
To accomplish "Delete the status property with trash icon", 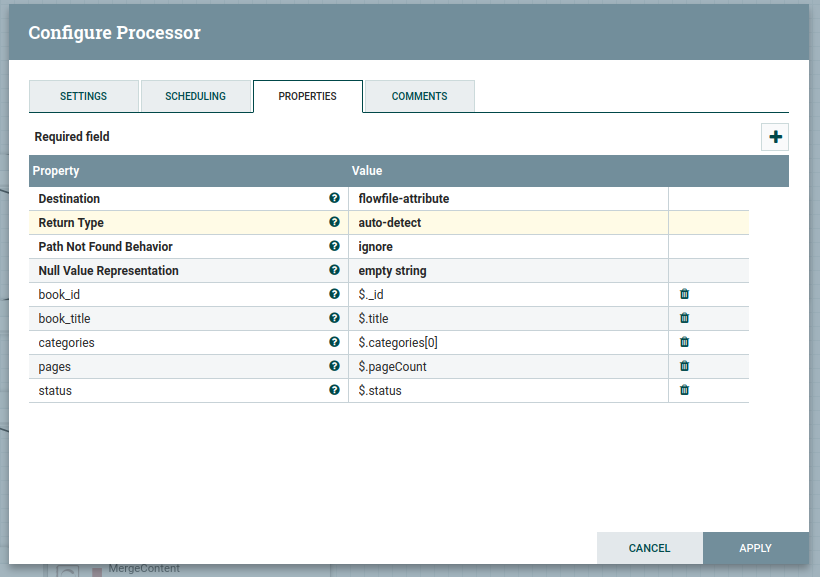I will pos(684,390).
